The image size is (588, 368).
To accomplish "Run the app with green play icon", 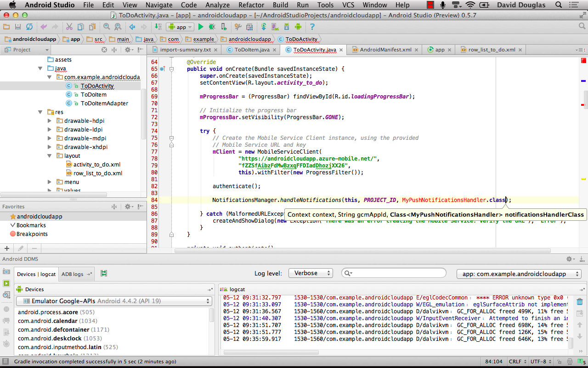I will coord(201,27).
